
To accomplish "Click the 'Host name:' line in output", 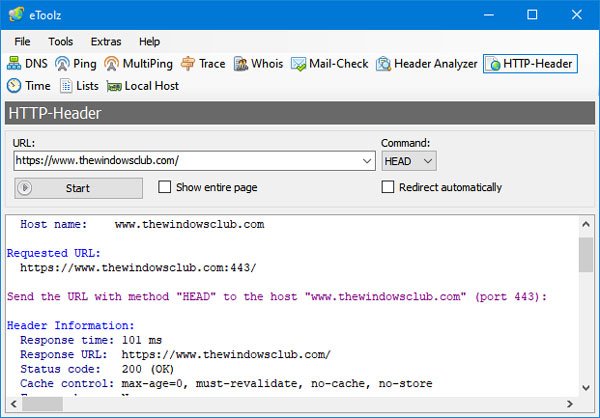I will (142, 224).
